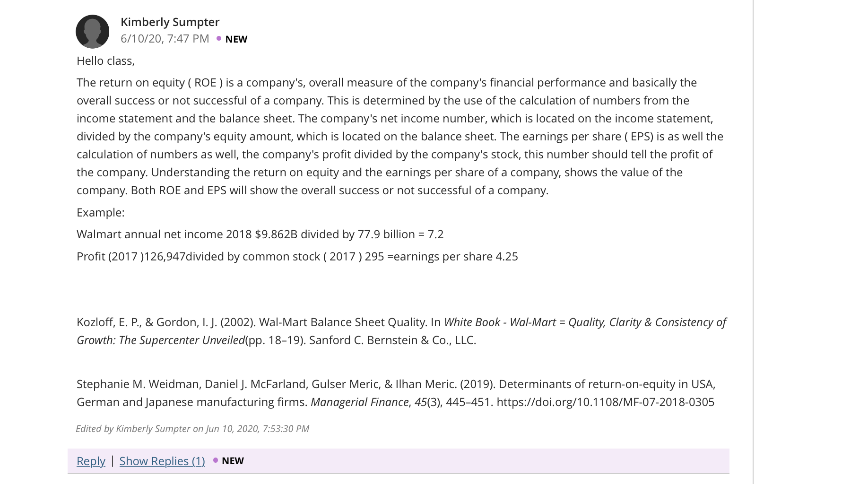This screenshot has height=484, width=868.
Task: Click the 'Hello class,' greeting line
Action: pos(105,60)
